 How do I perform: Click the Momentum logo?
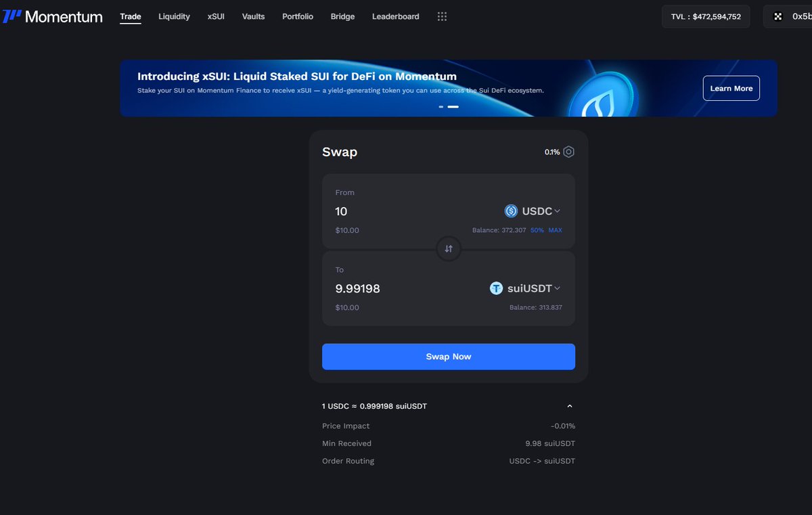click(x=53, y=16)
